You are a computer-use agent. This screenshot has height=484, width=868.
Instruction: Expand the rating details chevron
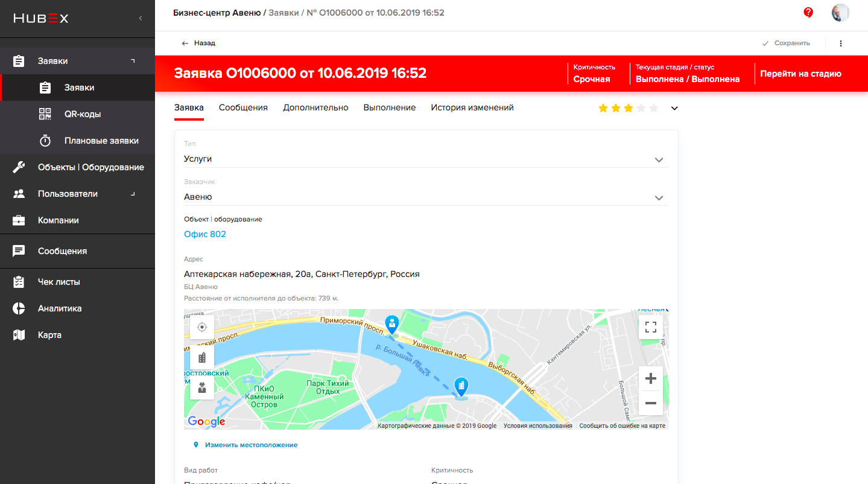coord(674,109)
